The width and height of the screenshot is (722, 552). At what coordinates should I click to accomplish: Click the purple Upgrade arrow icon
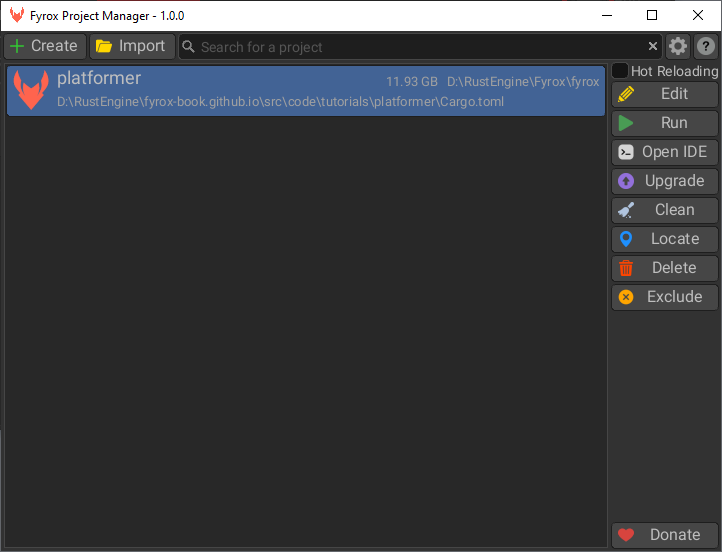(x=626, y=181)
